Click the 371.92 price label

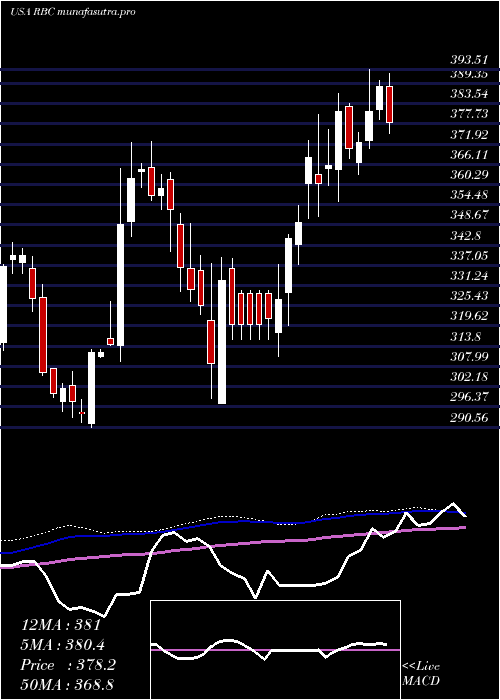(469, 134)
